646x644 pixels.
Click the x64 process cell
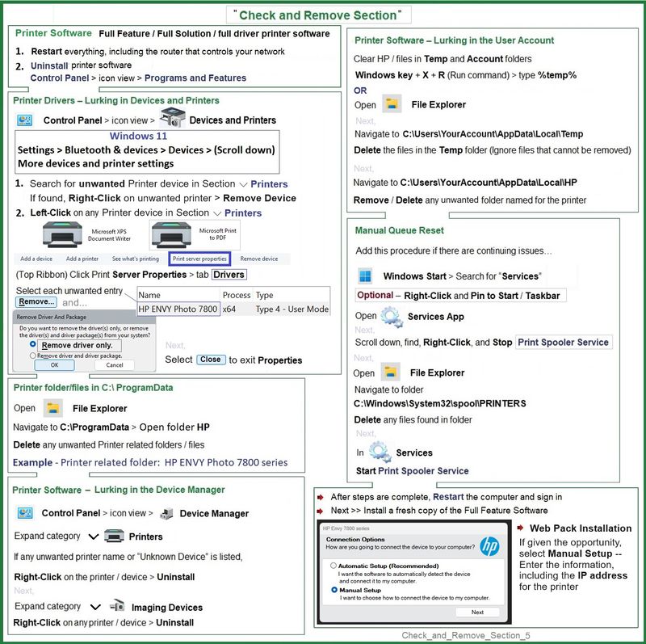coord(229,309)
